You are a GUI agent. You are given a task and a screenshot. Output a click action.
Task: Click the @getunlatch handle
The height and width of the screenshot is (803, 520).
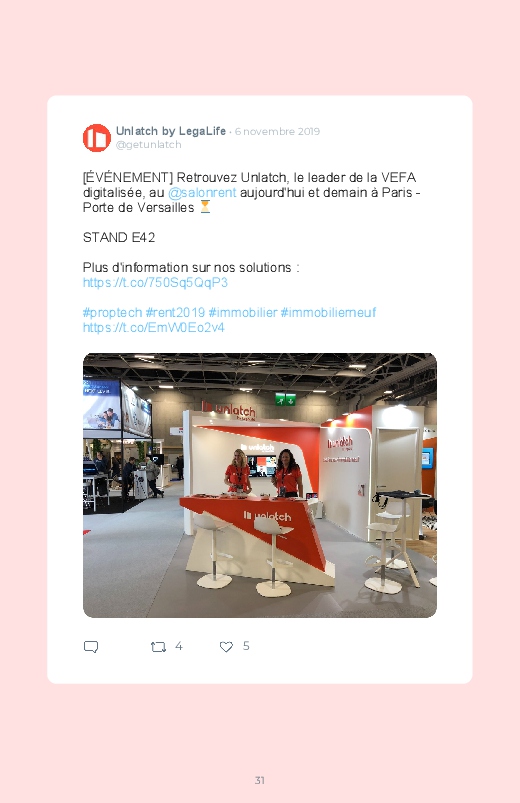[149, 144]
